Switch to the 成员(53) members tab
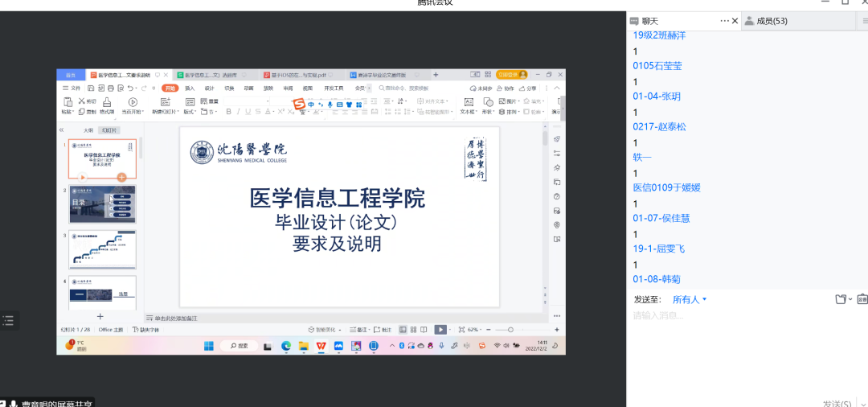Image resolution: width=868 pixels, height=407 pixels. coord(767,21)
